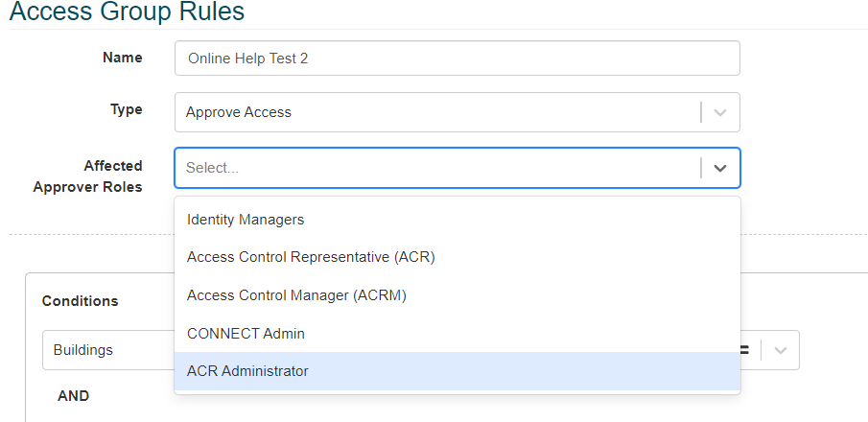Click the Approve Access type value

[239, 112]
